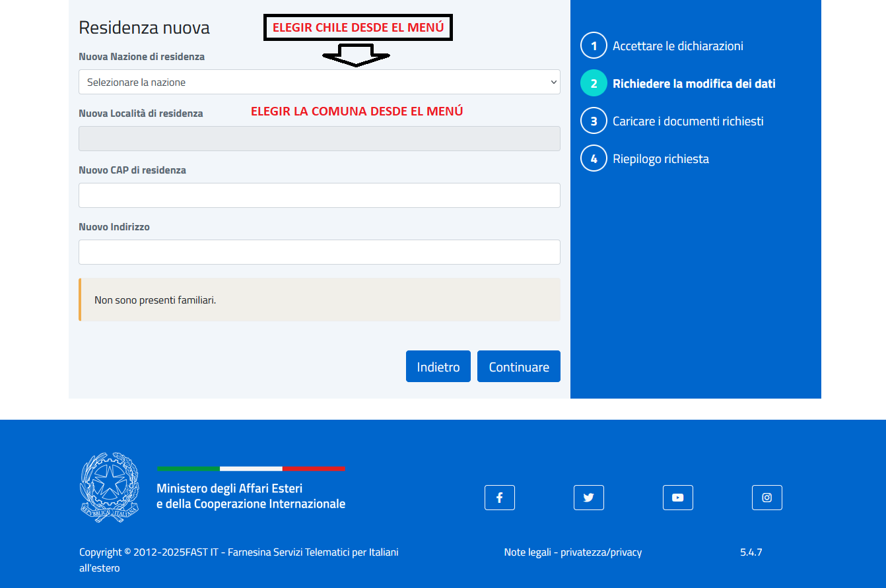The height and width of the screenshot is (588, 886).
Task: Click the YouTube icon in footer
Action: tap(677, 498)
